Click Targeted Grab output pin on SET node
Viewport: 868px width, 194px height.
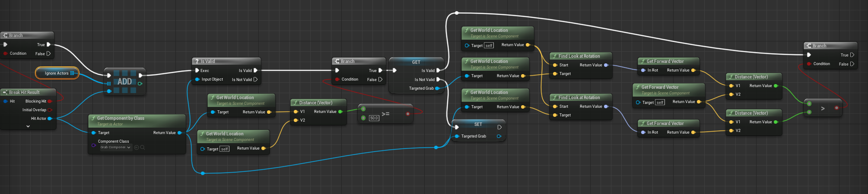click(x=499, y=136)
